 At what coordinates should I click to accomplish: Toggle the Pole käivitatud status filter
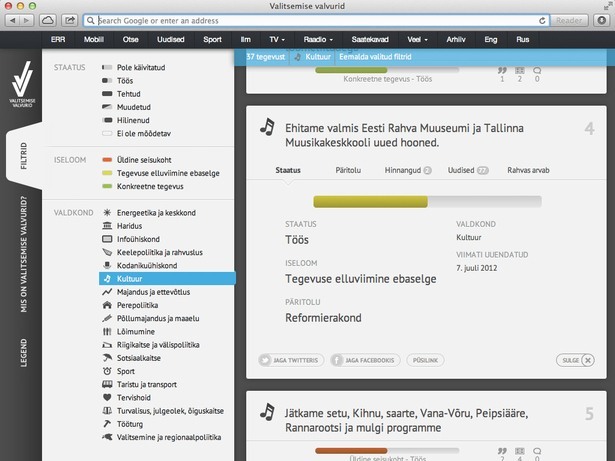point(109,67)
